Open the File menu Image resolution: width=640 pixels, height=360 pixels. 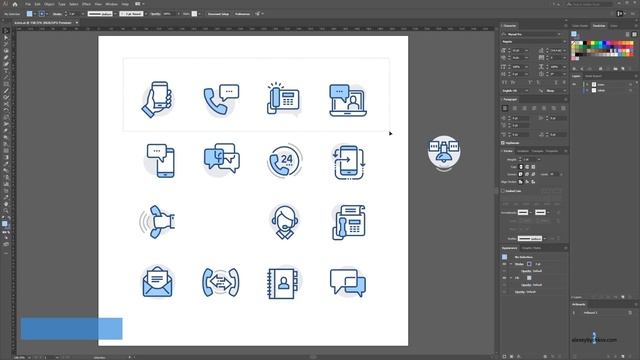pos(28,4)
